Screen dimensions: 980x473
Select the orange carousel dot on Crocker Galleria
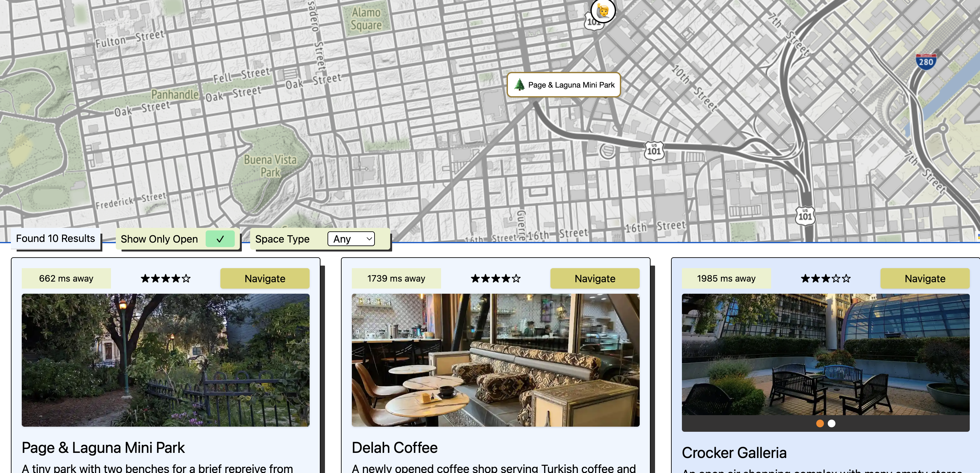(x=820, y=423)
